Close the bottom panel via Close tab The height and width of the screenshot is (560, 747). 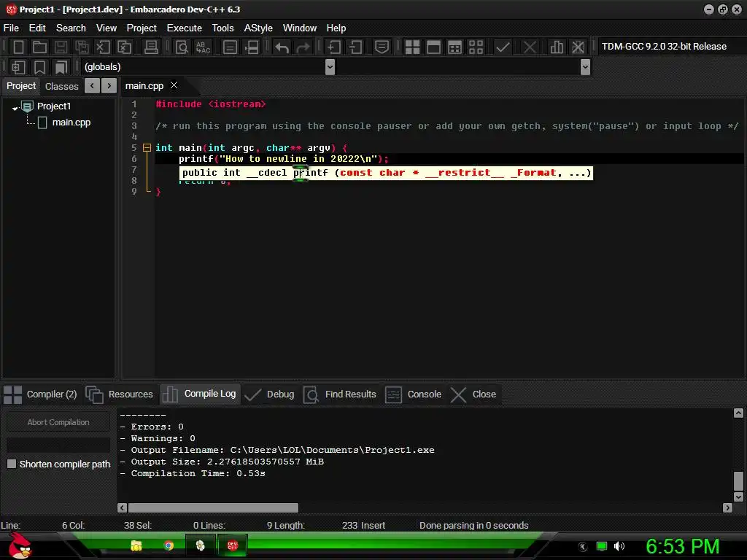pyautogui.click(x=473, y=394)
